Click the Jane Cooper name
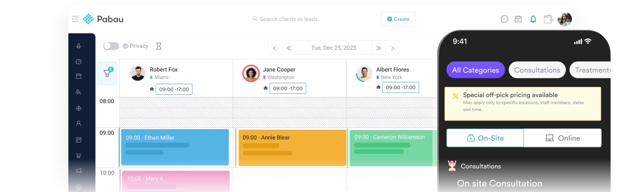This screenshot has width=644, height=192. tap(279, 70)
